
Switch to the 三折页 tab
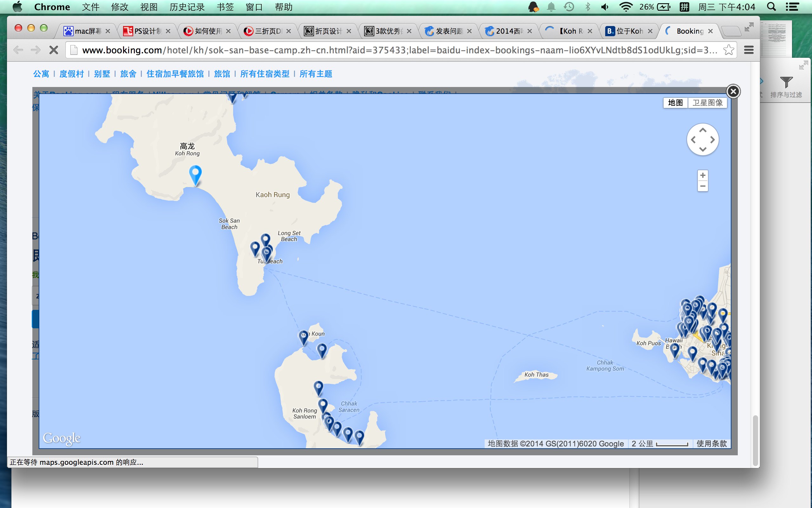pyautogui.click(x=268, y=31)
